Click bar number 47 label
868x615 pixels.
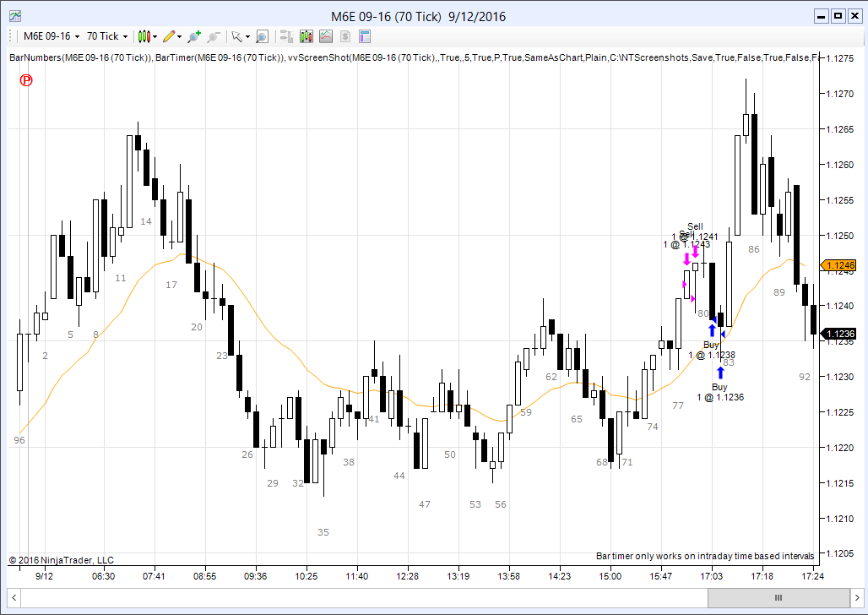coord(425,504)
